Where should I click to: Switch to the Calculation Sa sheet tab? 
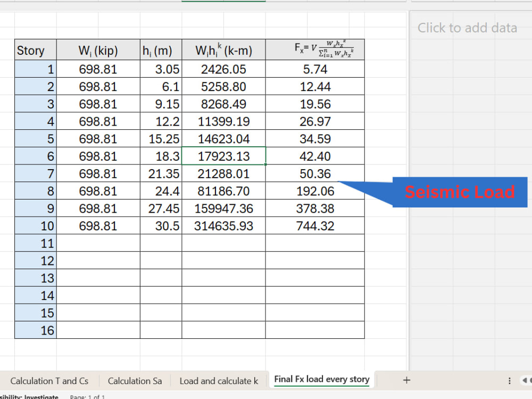pyautogui.click(x=135, y=381)
